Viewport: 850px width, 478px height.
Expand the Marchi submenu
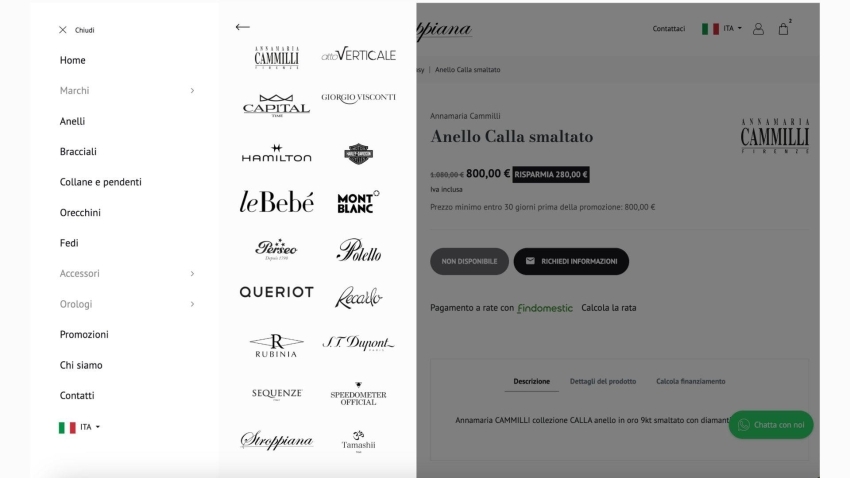coord(127,91)
